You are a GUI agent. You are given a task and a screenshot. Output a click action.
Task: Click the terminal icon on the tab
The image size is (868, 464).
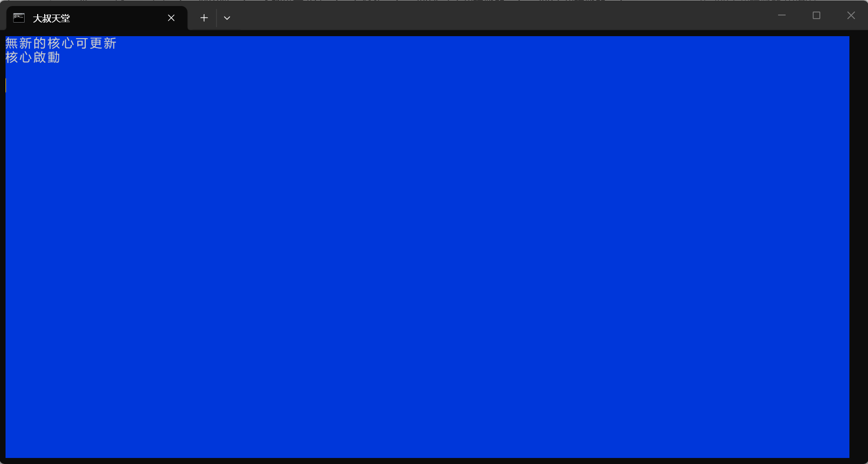[19, 18]
